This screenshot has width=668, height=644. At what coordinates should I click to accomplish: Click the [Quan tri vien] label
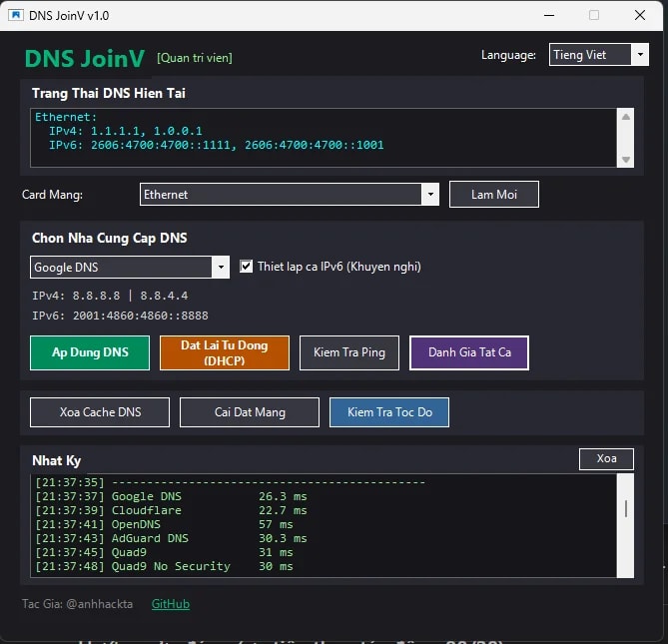pyautogui.click(x=195, y=58)
